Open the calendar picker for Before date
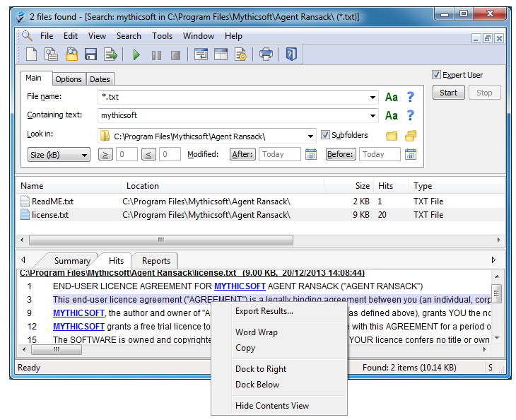516x420 pixels. pos(411,154)
